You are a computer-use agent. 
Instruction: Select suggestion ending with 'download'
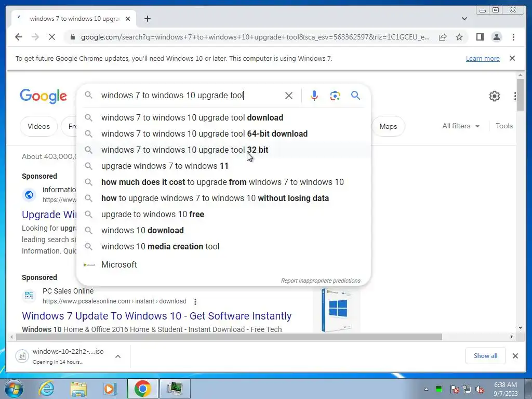(223, 118)
